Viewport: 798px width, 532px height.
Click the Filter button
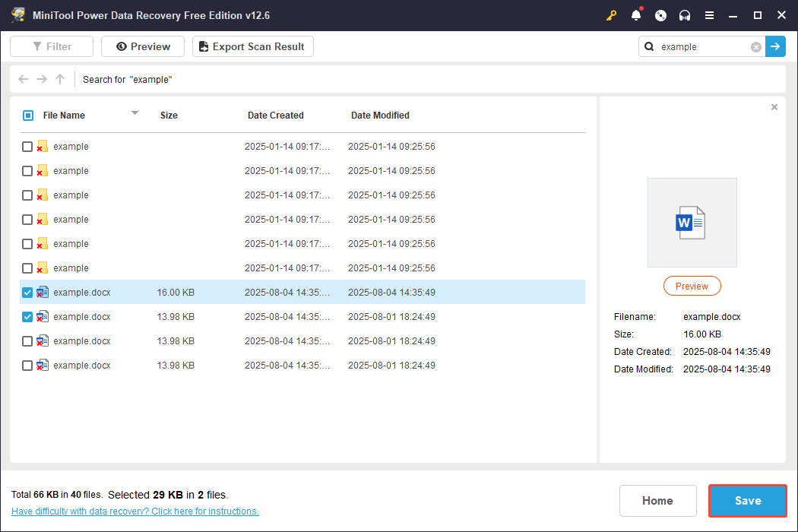coord(52,46)
